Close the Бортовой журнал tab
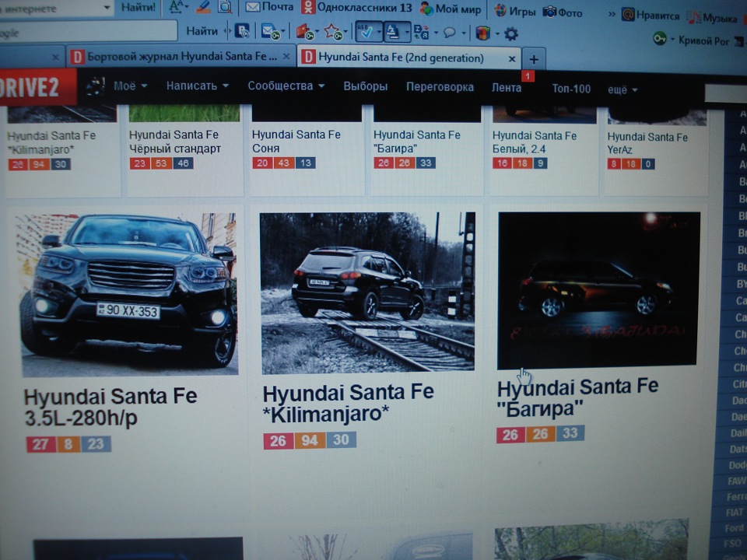747x560 pixels. pyautogui.click(x=286, y=57)
